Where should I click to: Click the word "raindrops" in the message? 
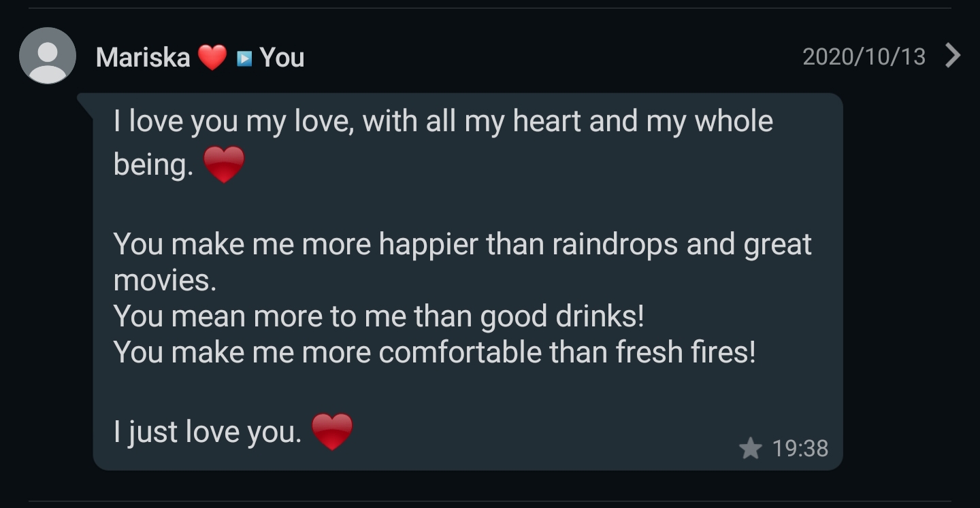pos(615,244)
